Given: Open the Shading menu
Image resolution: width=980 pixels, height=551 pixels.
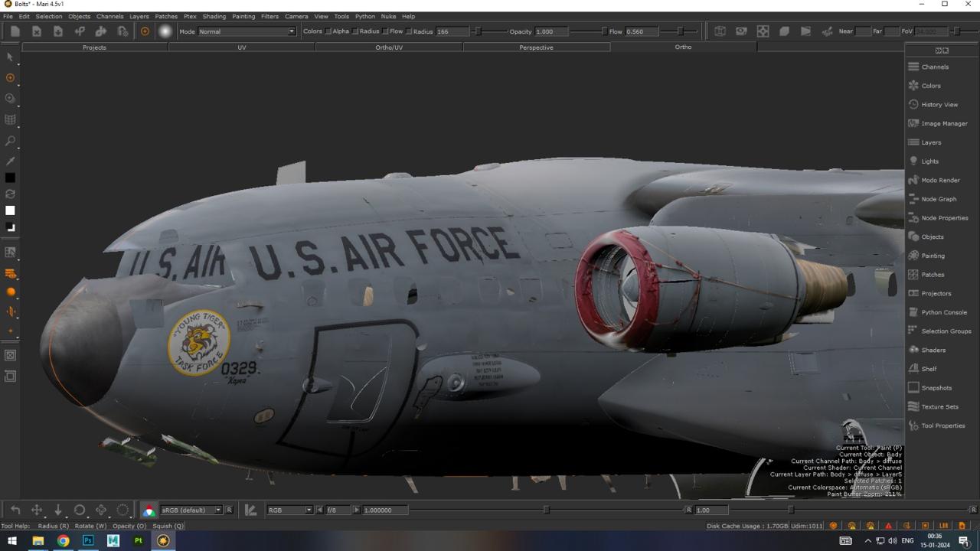Looking at the screenshot, I should click(x=214, y=16).
